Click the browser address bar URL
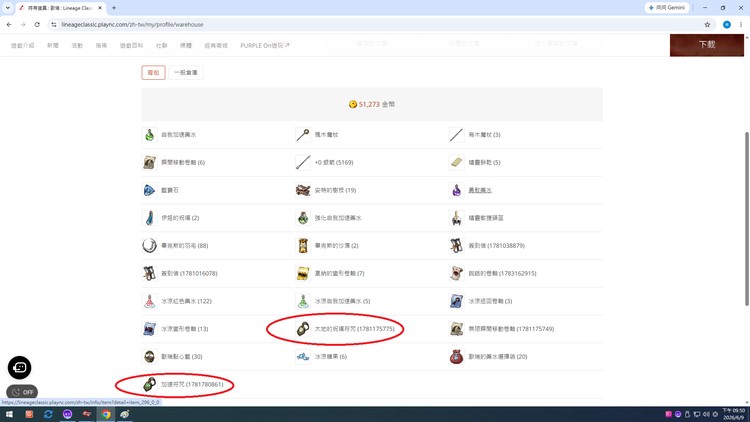The width and height of the screenshot is (750, 422). [x=132, y=24]
